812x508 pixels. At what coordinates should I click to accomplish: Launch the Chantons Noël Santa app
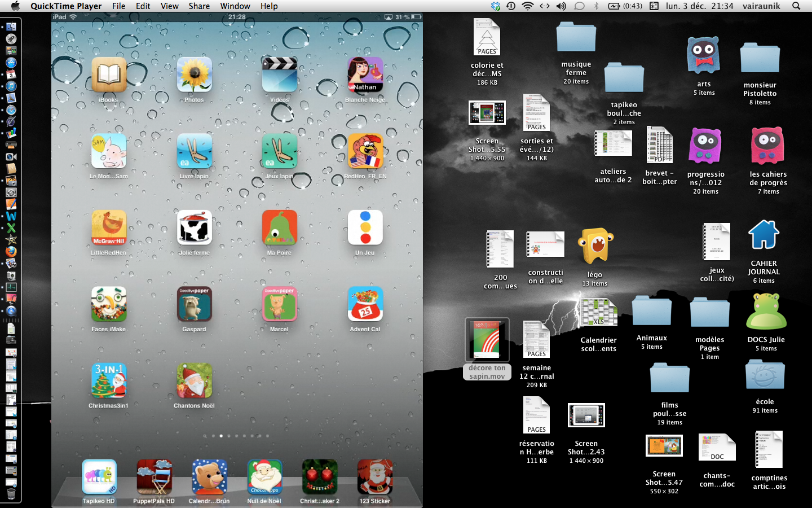pos(194,380)
